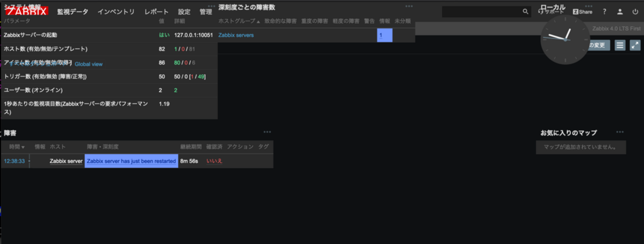Screen dimensions: 644x244
Task: Click the マップが追加されていません。 message
Action: click(581, 147)
